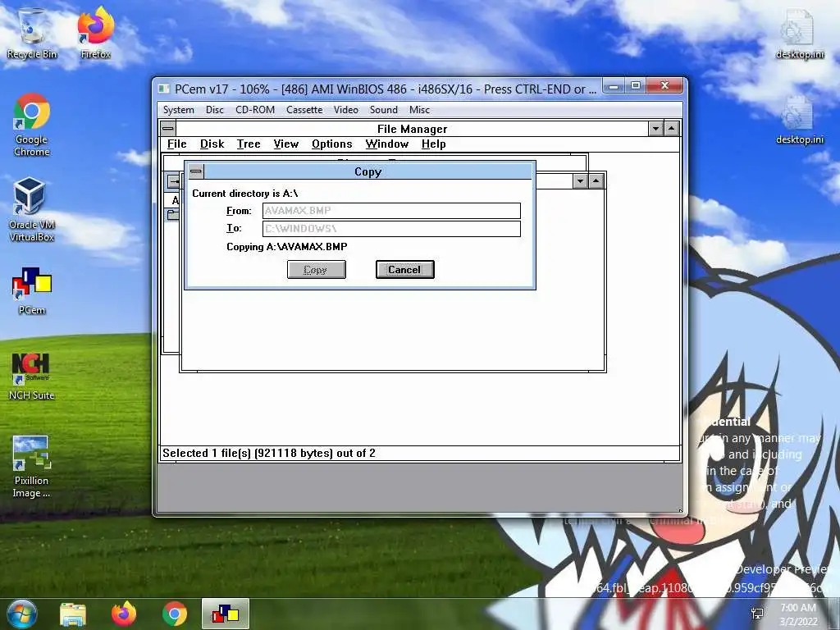This screenshot has height=630, width=840.
Task: Click the To field showing C:\WINDOWS\
Action: [391, 229]
